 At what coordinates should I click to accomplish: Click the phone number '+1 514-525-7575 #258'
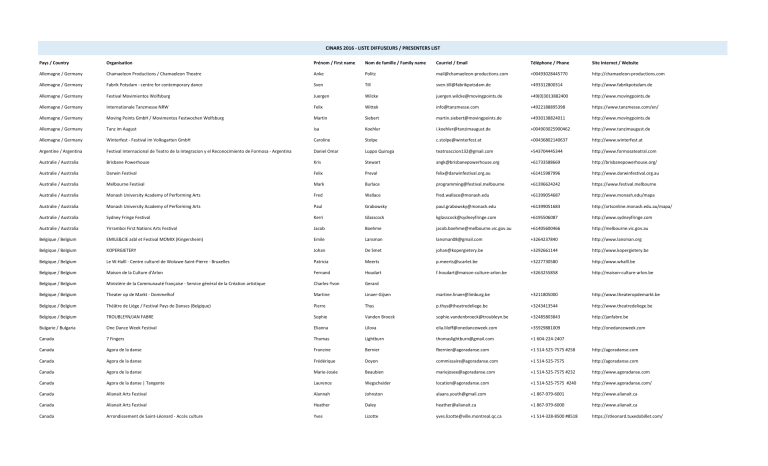tap(552, 350)
